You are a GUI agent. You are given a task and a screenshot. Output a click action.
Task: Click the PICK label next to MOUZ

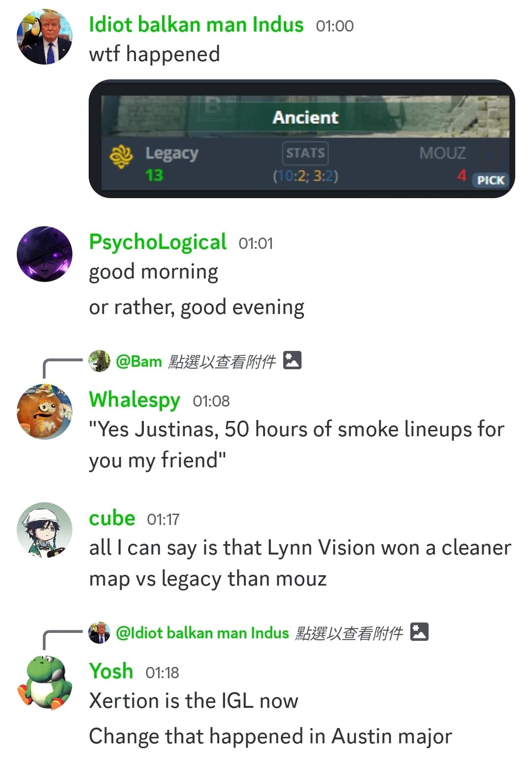click(491, 180)
